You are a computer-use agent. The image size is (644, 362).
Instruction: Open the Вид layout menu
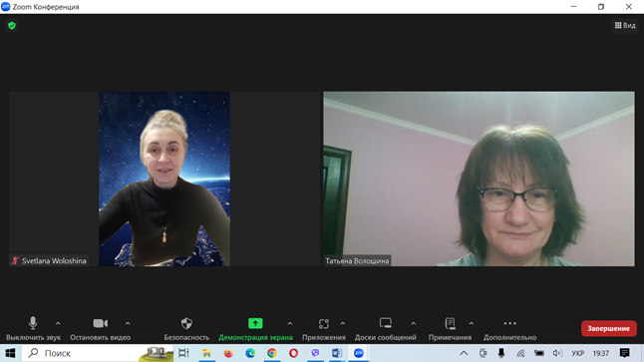tap(625, 26)
